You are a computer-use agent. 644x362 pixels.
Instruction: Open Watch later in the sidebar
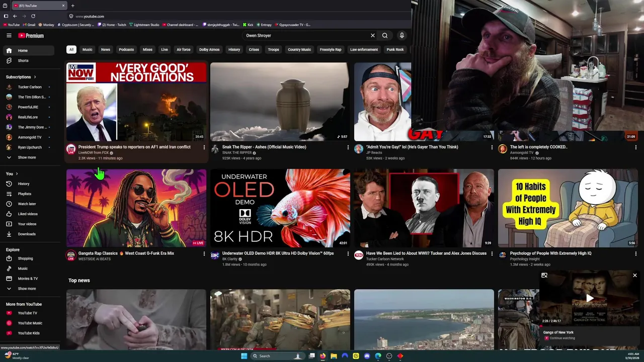point(28,204)
